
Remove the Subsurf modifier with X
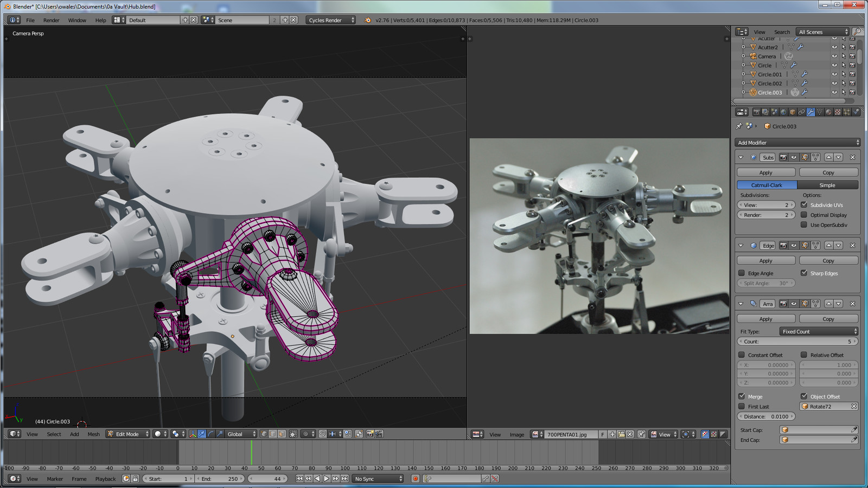pyautogui.click(x=852, y=157)
